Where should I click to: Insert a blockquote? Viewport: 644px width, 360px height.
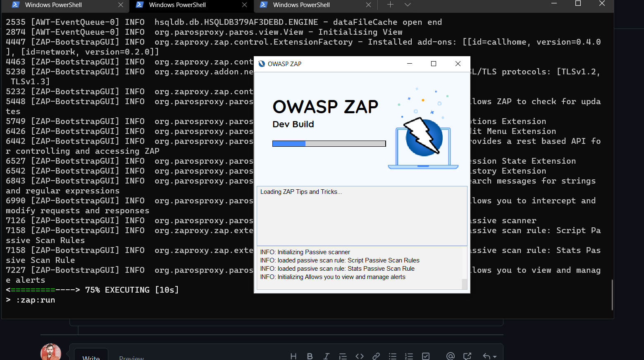pos(343,356)
